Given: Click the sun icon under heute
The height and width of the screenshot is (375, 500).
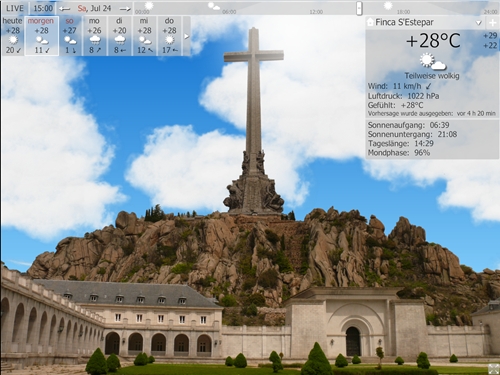Looking at the screenshot, I should point(13,40).
